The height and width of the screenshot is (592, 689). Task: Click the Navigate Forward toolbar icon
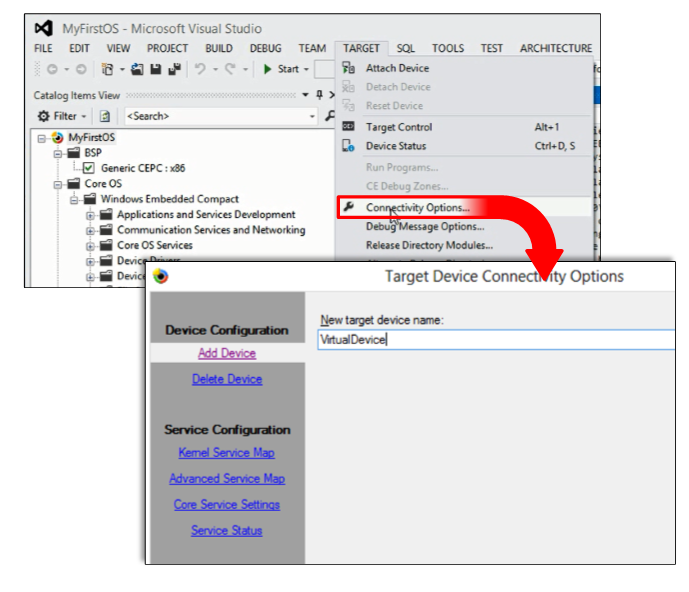click(81, 69)
